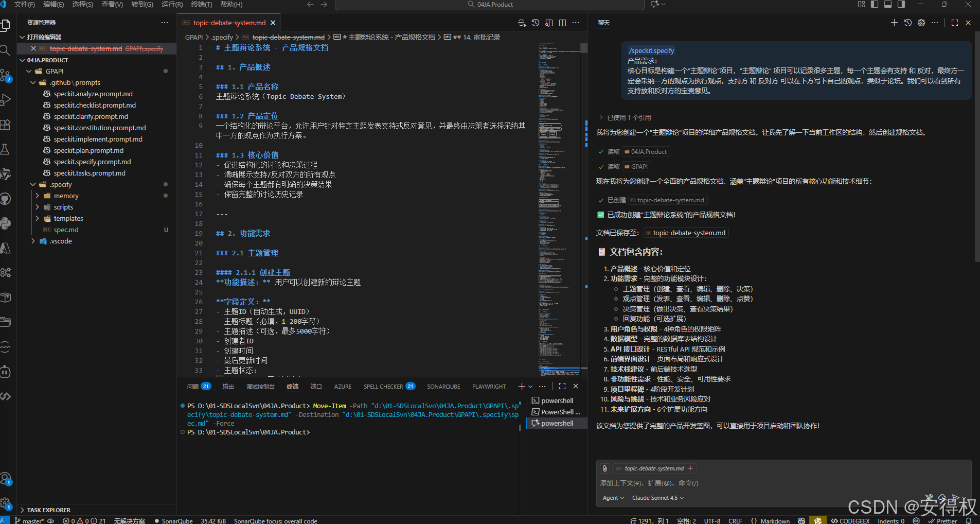This screenshot has width=980, height=524.
Task: Open the attach context paperclip in chat input
Action: click(604, 468)
